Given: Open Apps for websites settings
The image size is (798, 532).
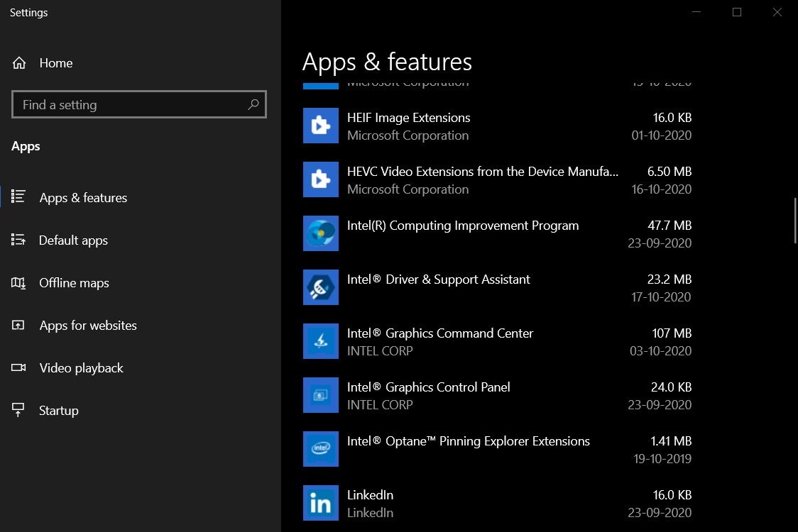Looking at the screenshot, I should (88, 326).
